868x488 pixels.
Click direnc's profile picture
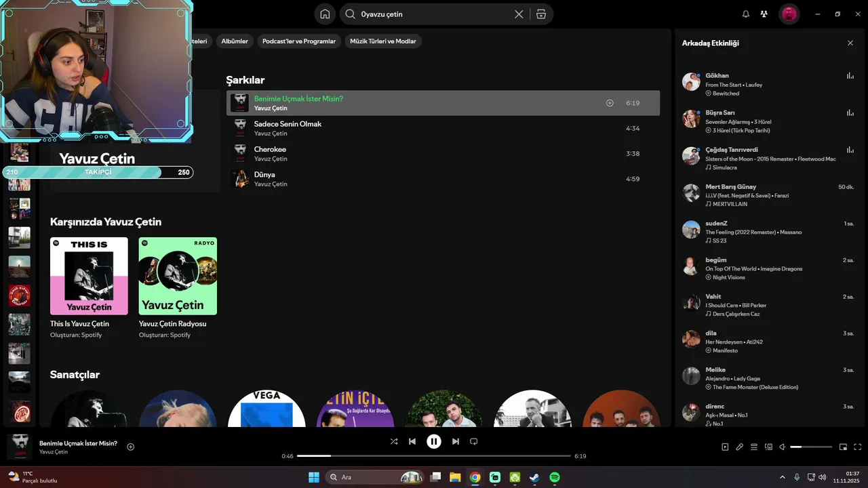[691, 412]
